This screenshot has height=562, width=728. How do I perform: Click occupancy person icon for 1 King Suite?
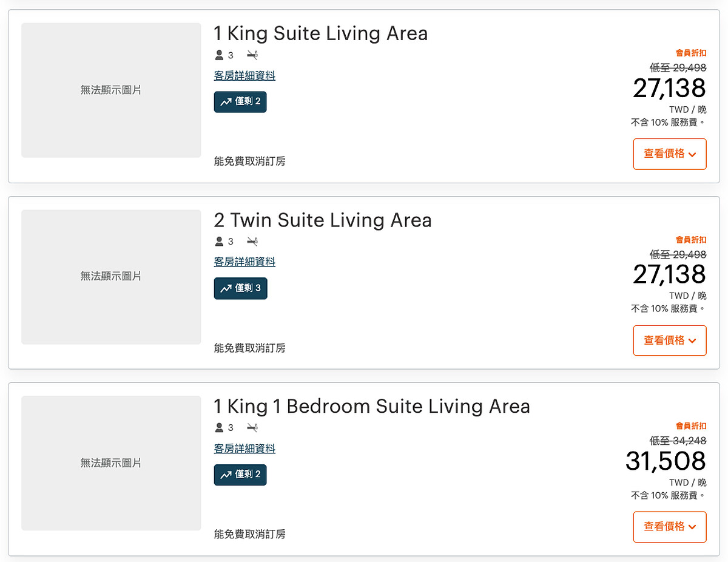pos(220,55)
